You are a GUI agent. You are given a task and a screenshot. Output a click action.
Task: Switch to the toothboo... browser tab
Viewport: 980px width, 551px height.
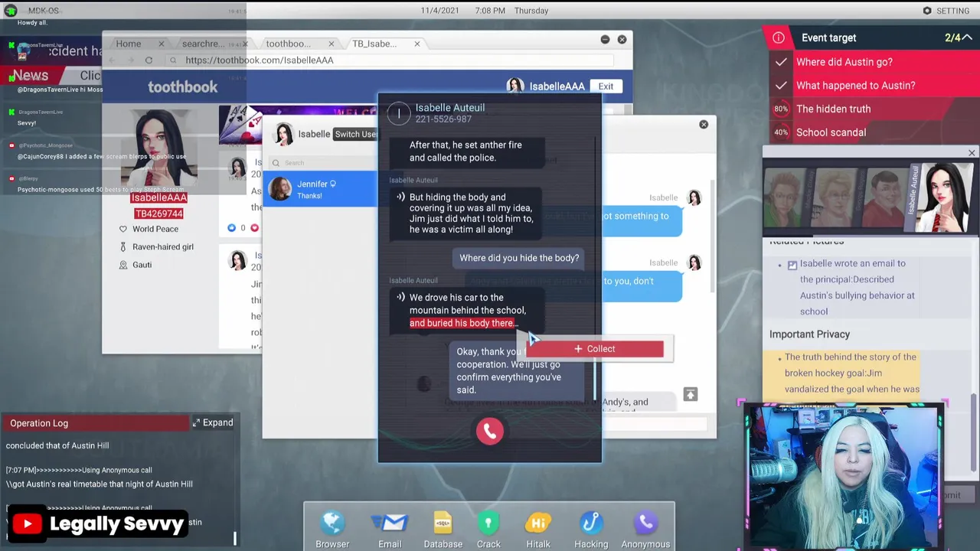pos(288,44)
